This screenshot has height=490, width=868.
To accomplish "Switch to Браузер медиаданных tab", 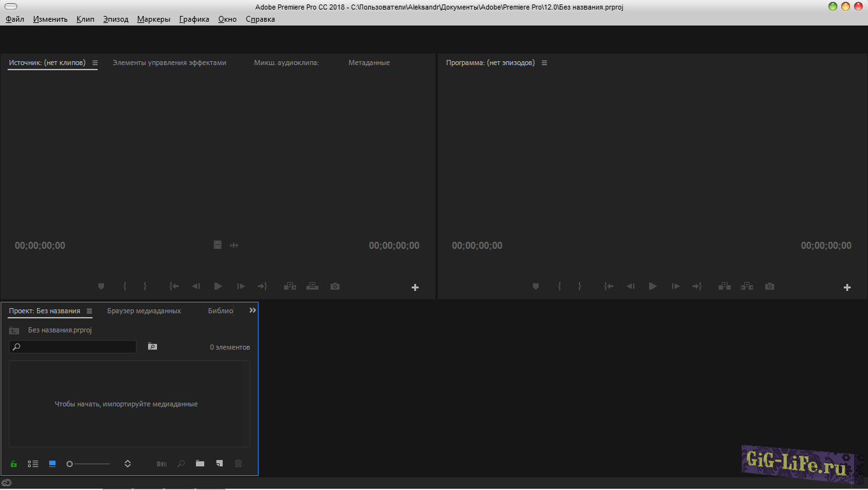I will (x=144, y=311).
